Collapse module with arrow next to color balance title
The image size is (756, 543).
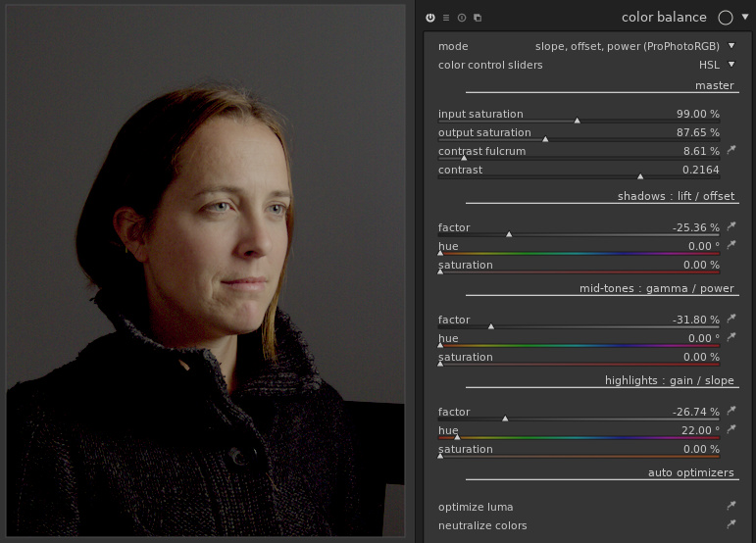745,17
